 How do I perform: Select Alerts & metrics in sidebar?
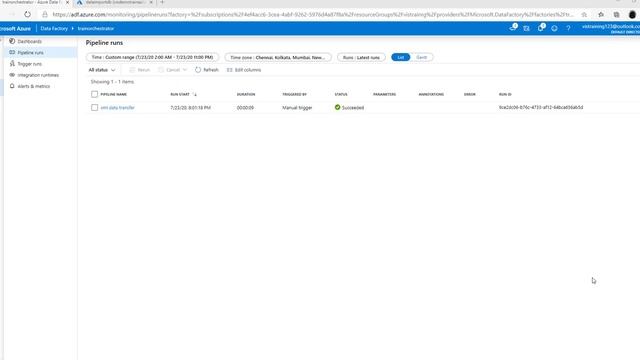point(33,86)
